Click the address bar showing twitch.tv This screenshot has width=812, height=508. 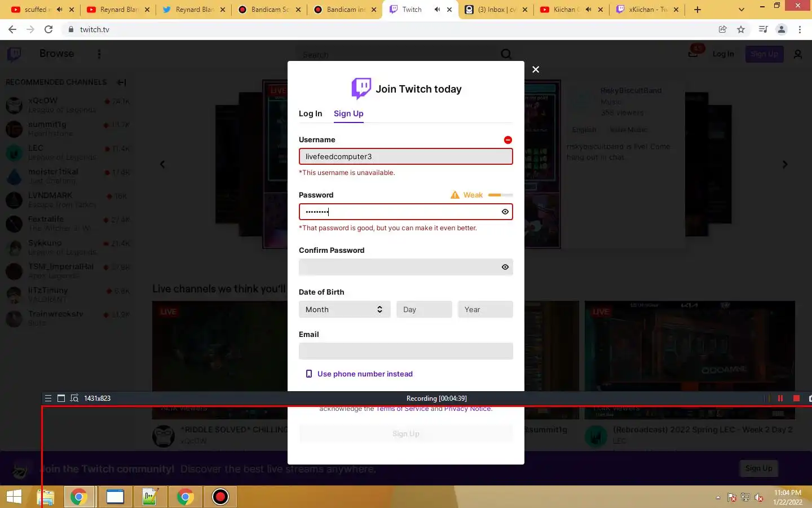coord(389,29)
